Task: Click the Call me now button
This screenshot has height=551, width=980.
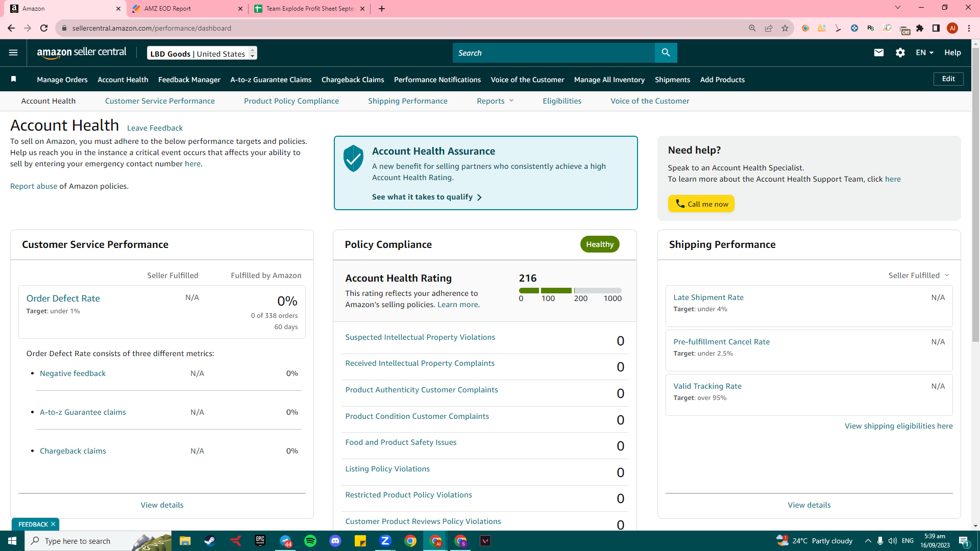Action: (x=701, y=204)
